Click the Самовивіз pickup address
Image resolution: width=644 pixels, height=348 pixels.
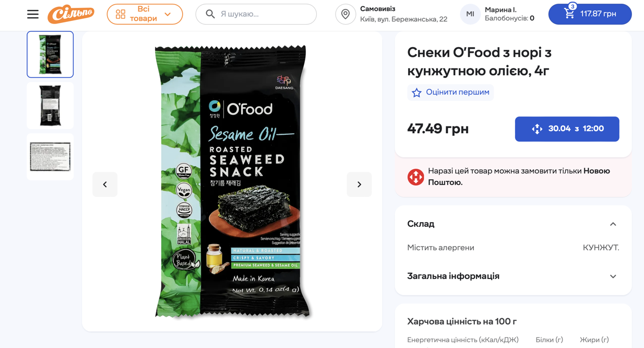pos(403,14)
